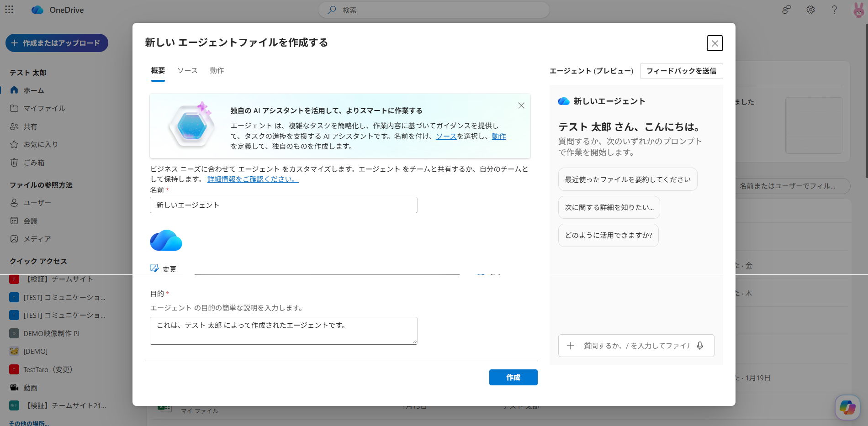The image size is (868, 426).
Task: Open the app launcher waffle icon
Action: [9, 10]
